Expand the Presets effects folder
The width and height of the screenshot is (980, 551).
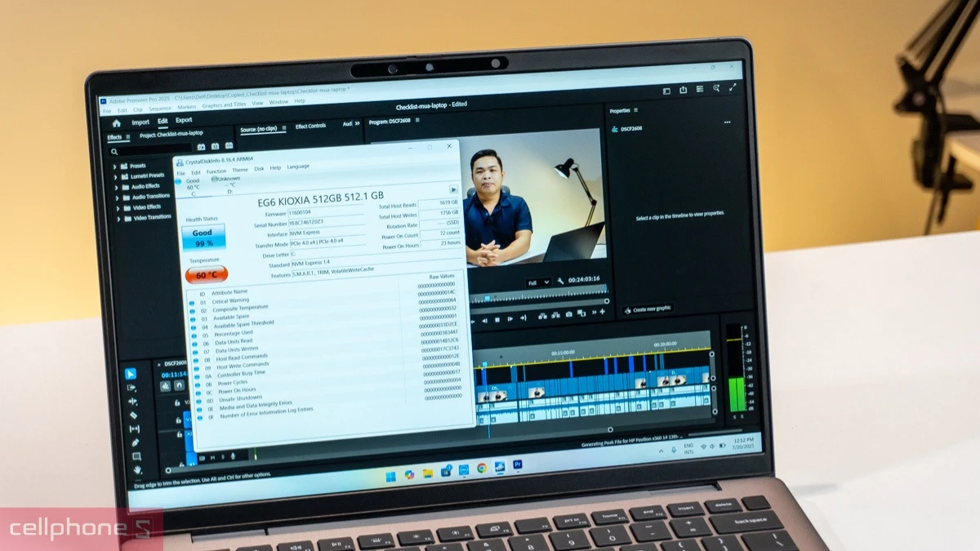coord(115,167)
